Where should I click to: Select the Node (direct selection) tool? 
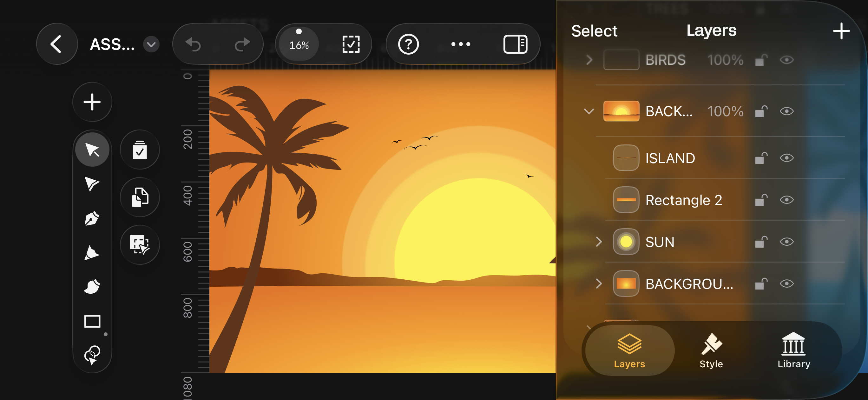[92, 184]
